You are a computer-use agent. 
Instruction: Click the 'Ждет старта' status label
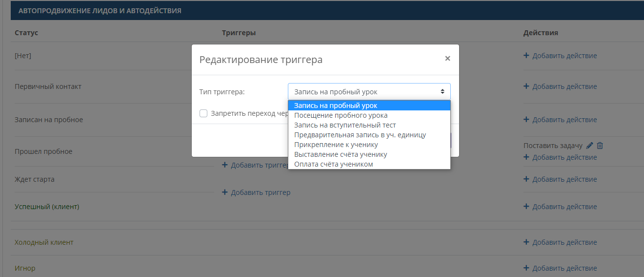[35, 179]
